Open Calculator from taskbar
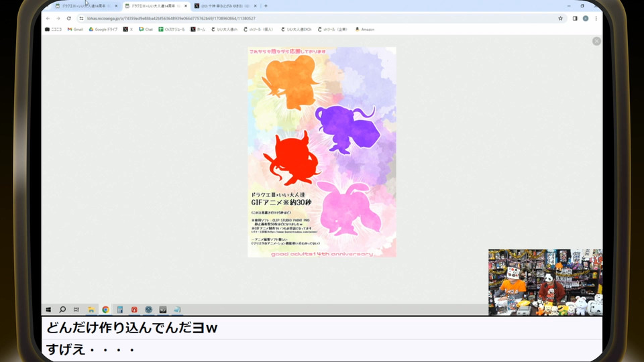 (120, 310)
